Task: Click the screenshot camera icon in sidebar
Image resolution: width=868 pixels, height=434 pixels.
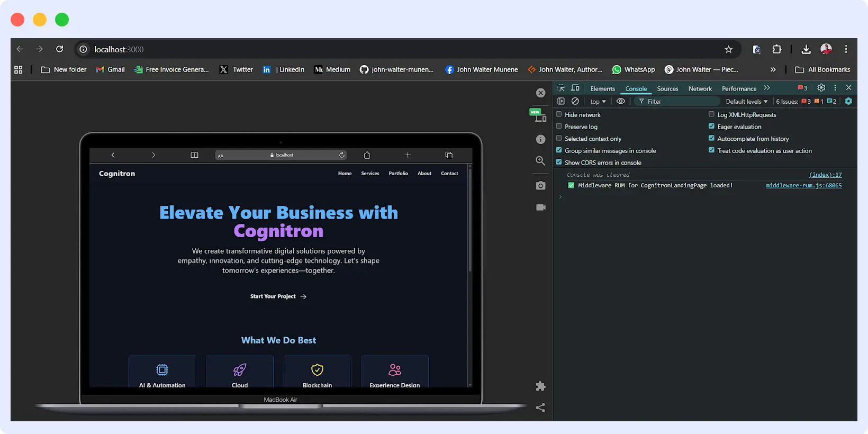Action: [x=540, y=186]
